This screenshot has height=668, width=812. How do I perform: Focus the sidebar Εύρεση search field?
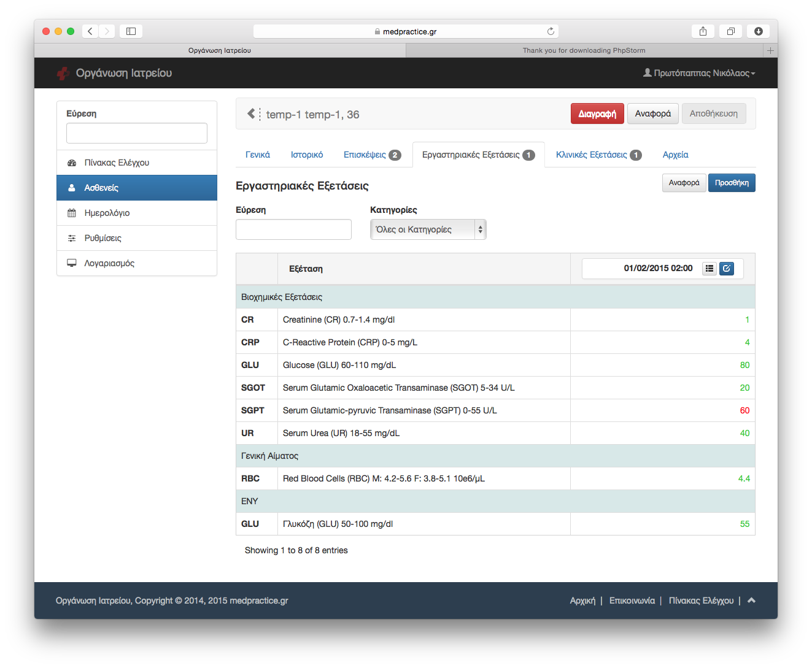click(x=137, y=133)
